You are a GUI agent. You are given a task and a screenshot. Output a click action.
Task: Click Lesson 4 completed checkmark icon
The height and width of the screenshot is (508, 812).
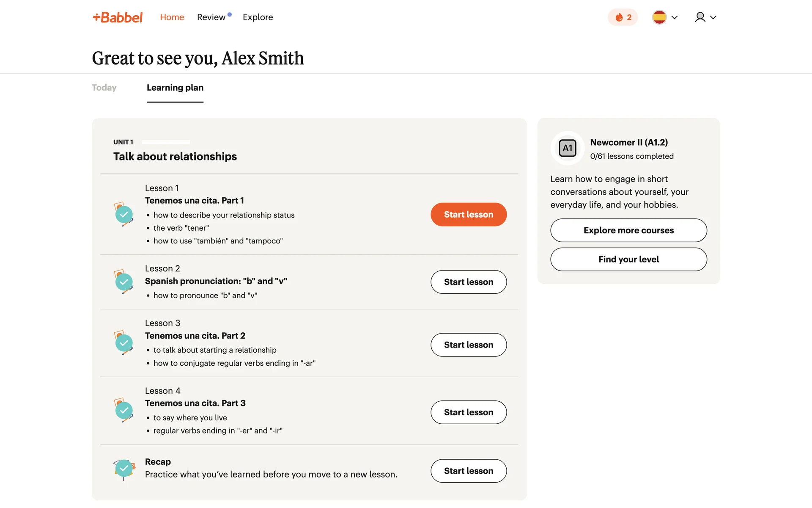click(x=124, y=410)
